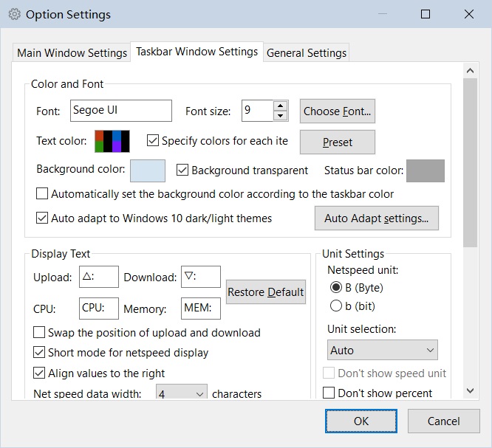
Task: Open the multi-color Text color swatch
Action: click(x=112, y=141)
